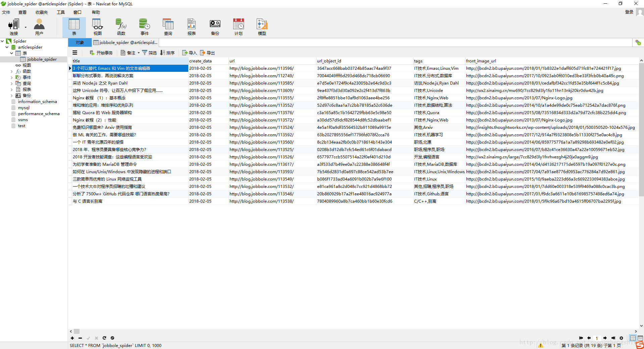Image resolution: width=644 pixels, height=349 pixels.
Task: Open the 连接 connection tool
Action: pos(14,27)
